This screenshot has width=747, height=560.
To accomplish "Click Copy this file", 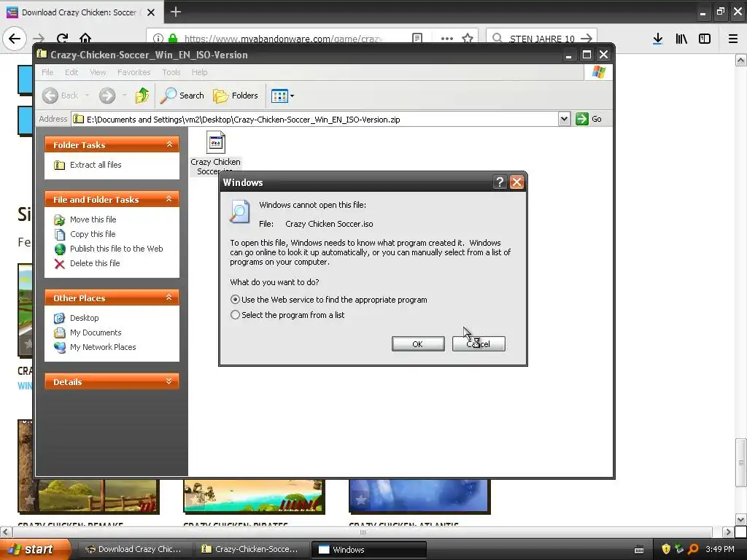I will (x=93, y=234).
